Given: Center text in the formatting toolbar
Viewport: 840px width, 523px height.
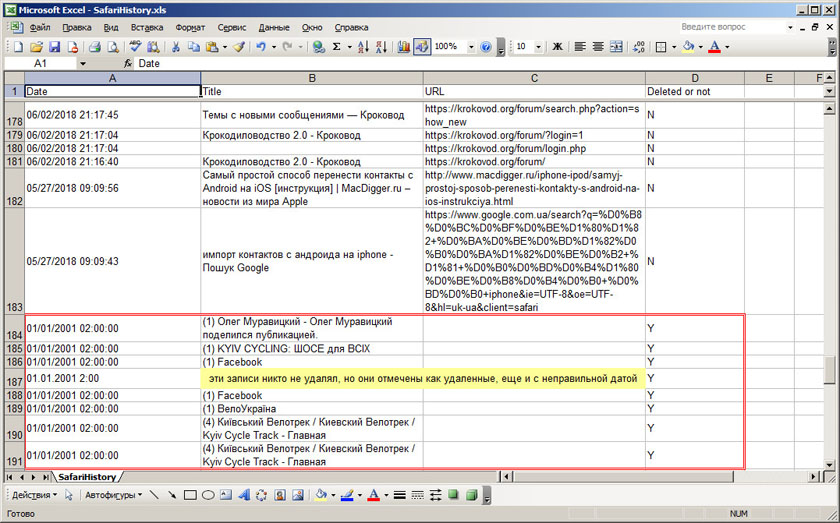Looking at the screenshot, I should point(598,47).
